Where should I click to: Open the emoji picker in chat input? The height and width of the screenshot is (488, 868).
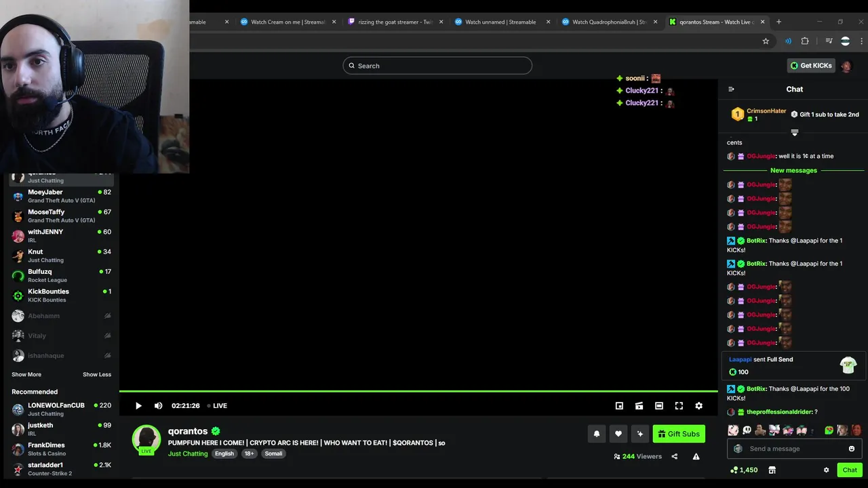click(852, 449)
